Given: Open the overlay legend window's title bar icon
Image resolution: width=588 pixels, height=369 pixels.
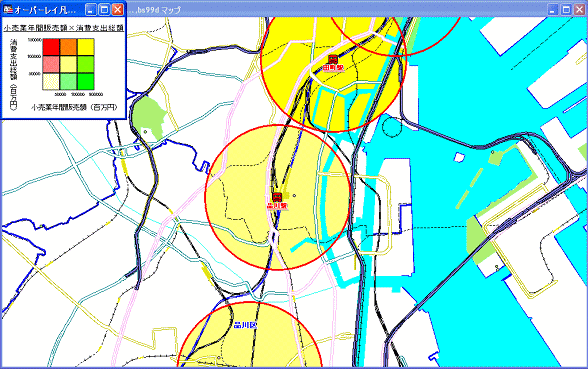Looking at the screenshot, I should click(8, 9).
